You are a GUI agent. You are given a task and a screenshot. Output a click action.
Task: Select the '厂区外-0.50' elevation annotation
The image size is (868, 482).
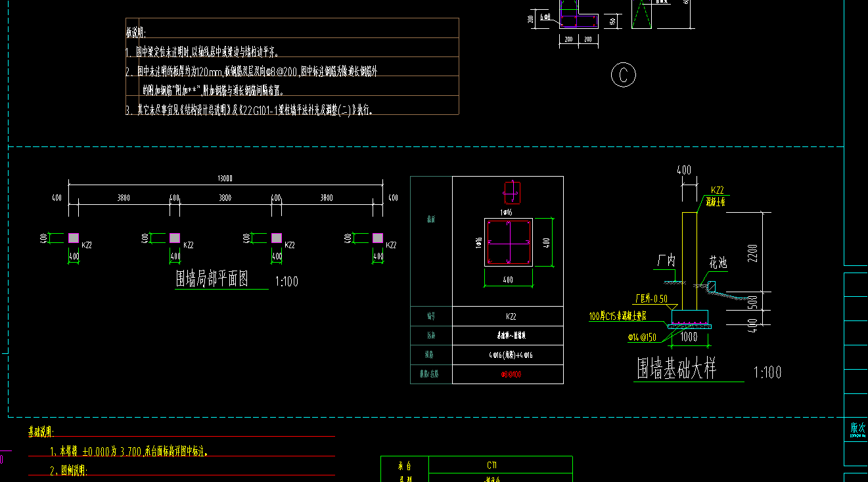click(652, 299)
